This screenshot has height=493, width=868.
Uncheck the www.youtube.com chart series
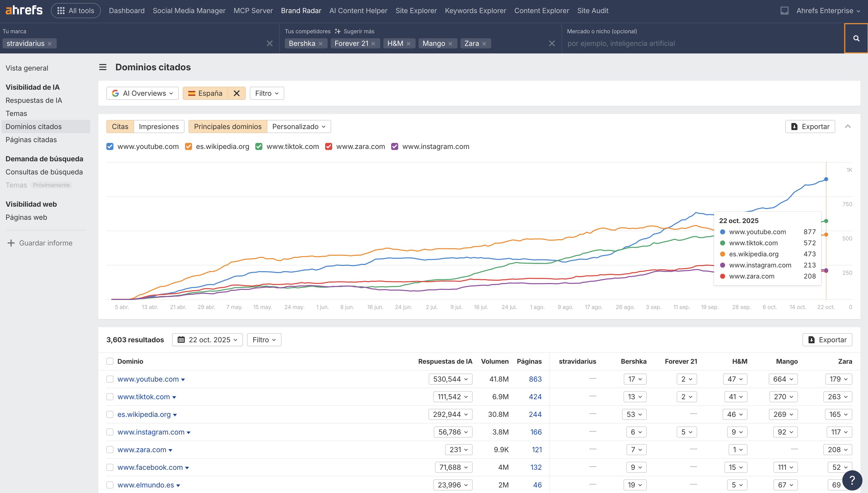tap(110, 147)
